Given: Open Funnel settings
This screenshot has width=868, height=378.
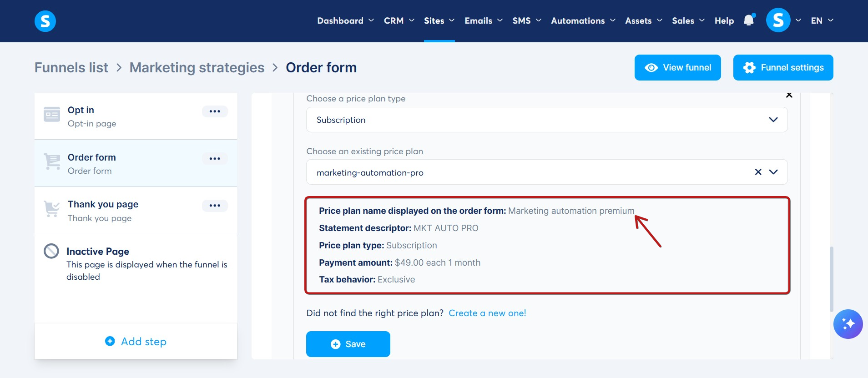Looking at the screenshot, I should point(783,67).
